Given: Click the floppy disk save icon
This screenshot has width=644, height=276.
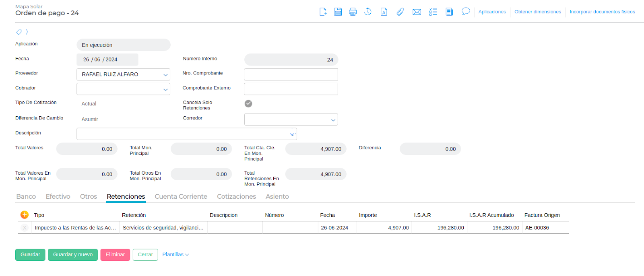Looking at the screenshot, I should pos(338,12).
